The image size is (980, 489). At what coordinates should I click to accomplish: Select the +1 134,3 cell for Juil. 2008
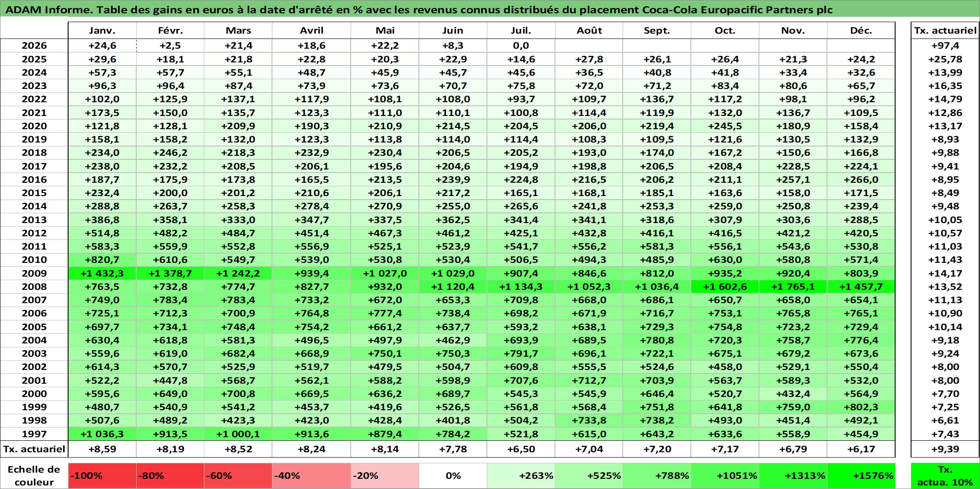pyautogui.click(x=521, y=287)
